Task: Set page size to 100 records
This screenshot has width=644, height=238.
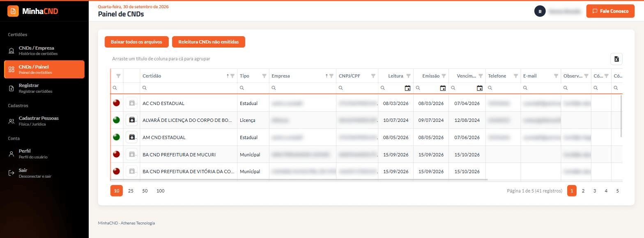Action: (161, 191)
